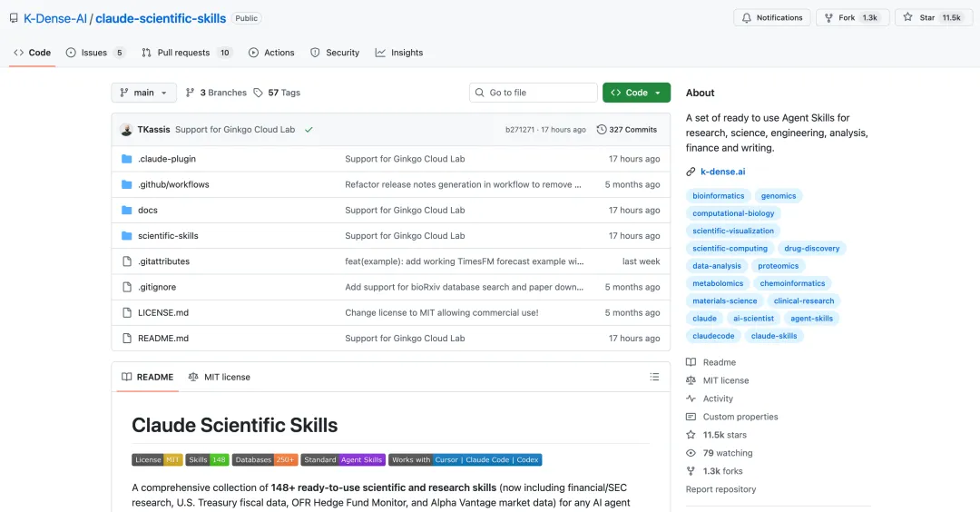Click the bioinformatics topic tag
Viewport: 980px width, 512px height.
click(718, 196)
